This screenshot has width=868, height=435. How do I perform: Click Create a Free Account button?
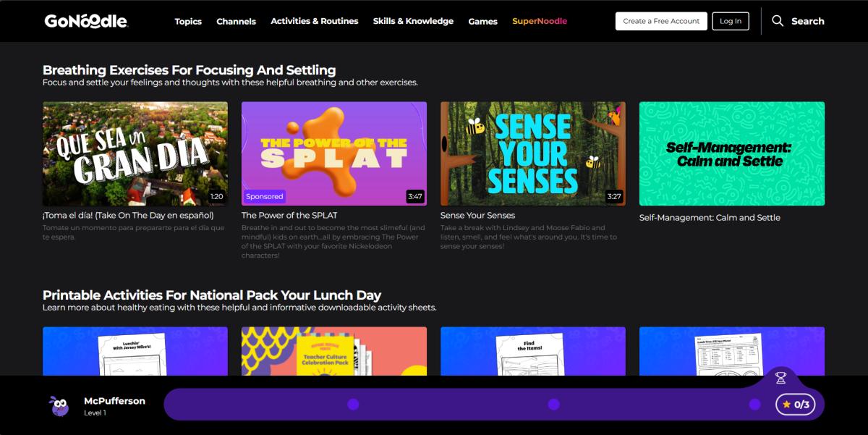[661, 21]
